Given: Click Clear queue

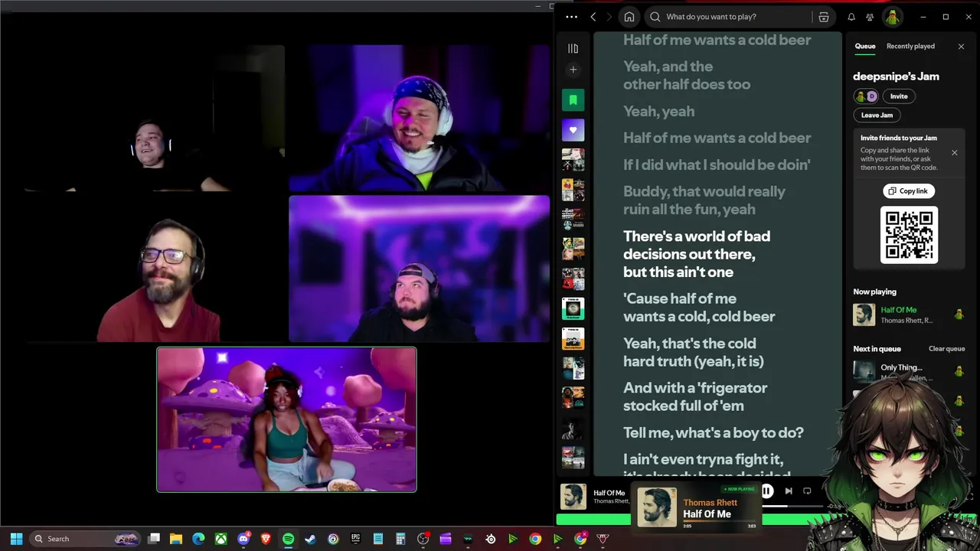Looking at the screenshot, I should pyautogui.click(x=947, y=349).
